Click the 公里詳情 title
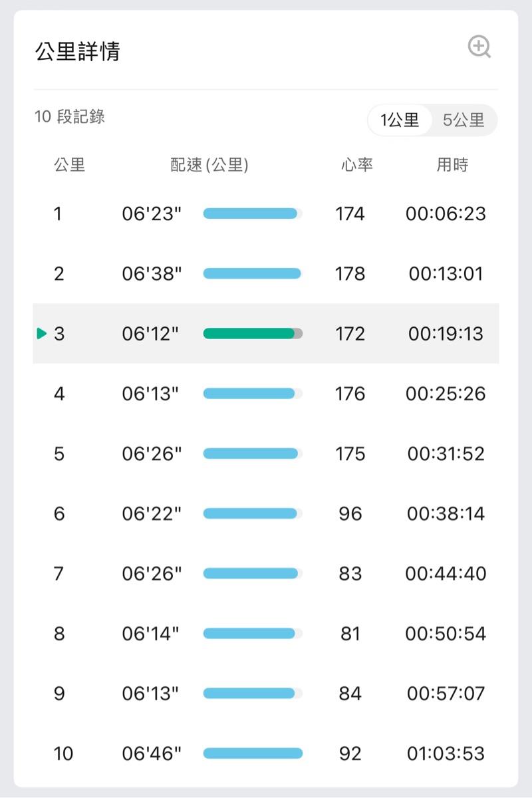 pos(77,51)
